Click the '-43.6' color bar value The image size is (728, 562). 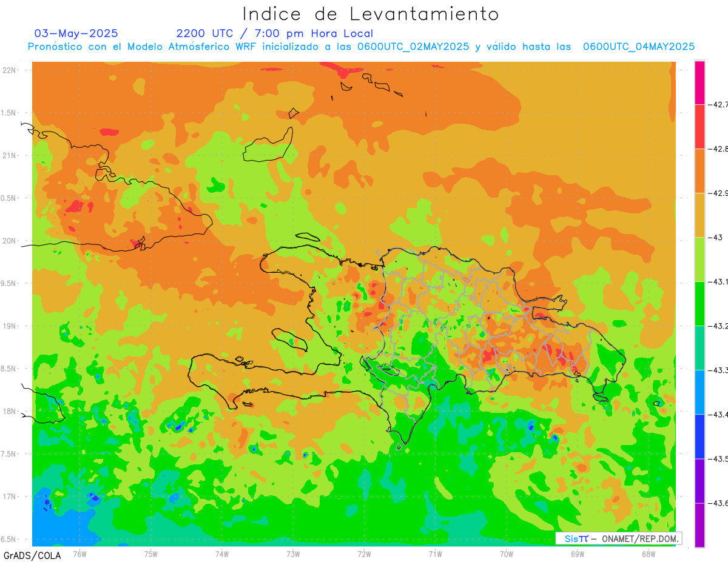point(719,503)
